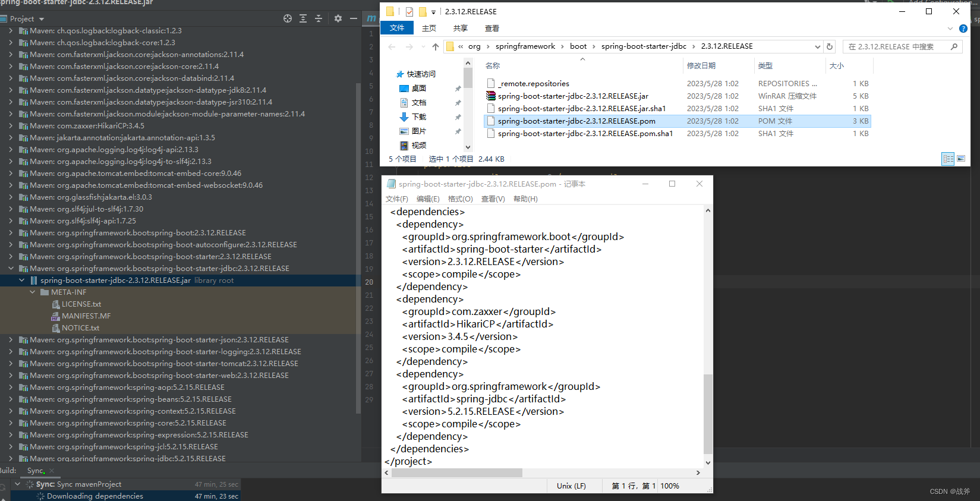Expand spring-boot-starter-web:2.3.12.RELEASE library node
Viewport: 980px width, 501px height.
coord(11,376)
